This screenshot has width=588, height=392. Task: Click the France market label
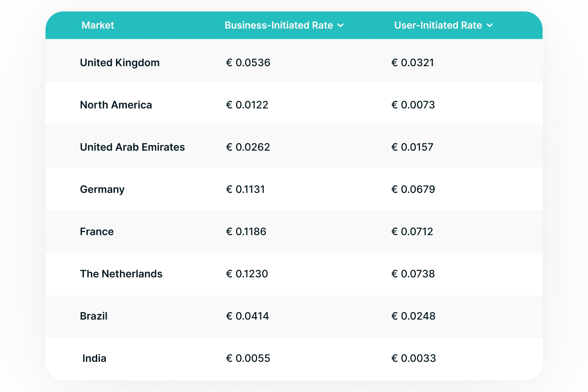pyautogui.click(x=96, y=231)
